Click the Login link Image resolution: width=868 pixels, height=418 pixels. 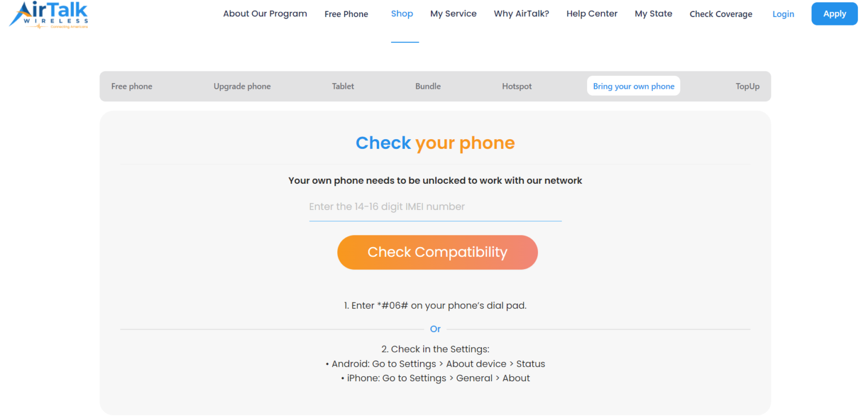tap(783, 14)
